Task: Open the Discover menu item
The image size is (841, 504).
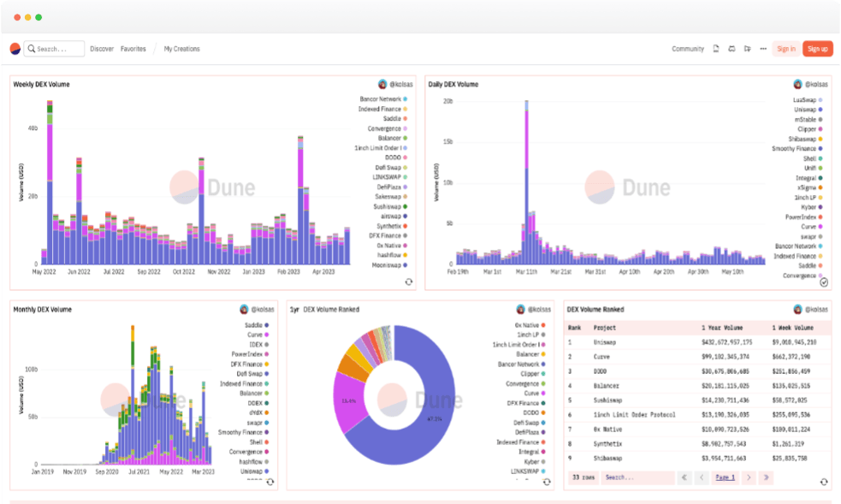Action: (x=102, y=49)
